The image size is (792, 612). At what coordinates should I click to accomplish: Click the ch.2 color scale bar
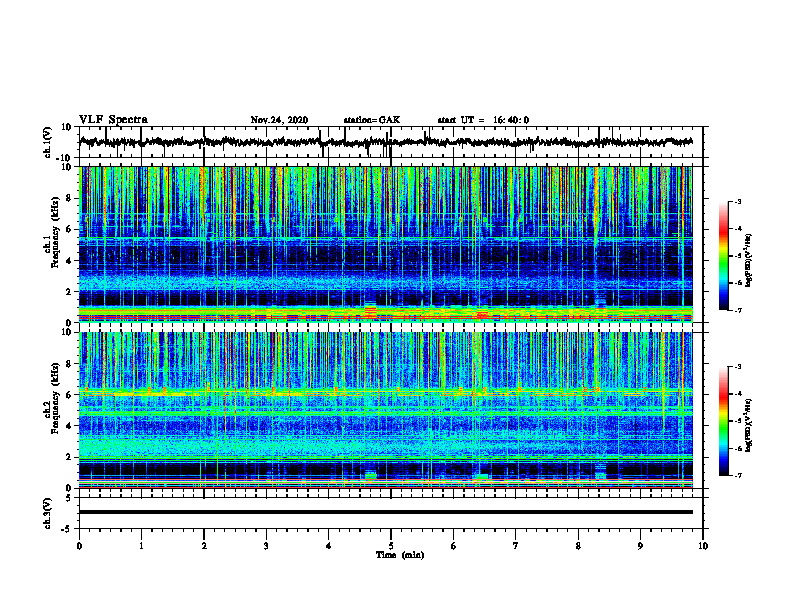pos(723,421)
